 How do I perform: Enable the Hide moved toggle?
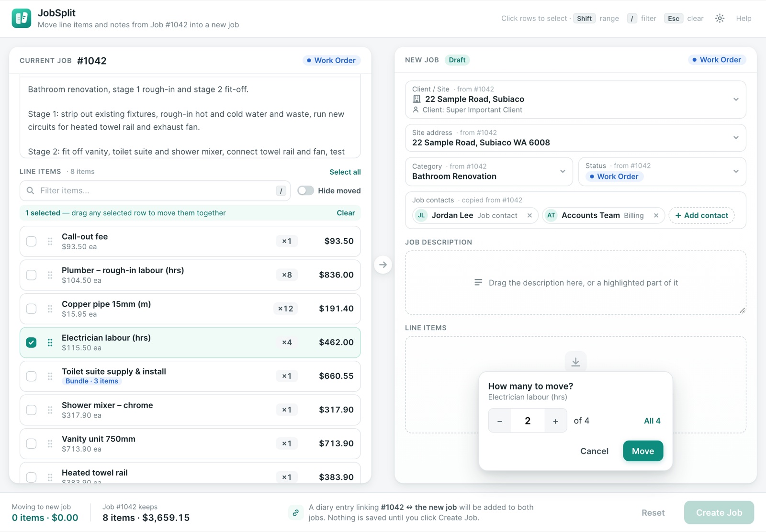[305, 190]
